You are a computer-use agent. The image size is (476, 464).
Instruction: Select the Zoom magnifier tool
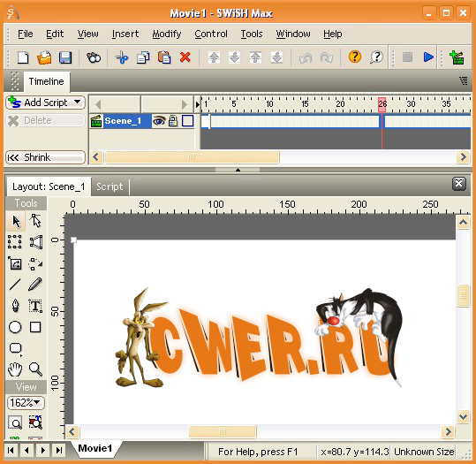coord(35,369)
